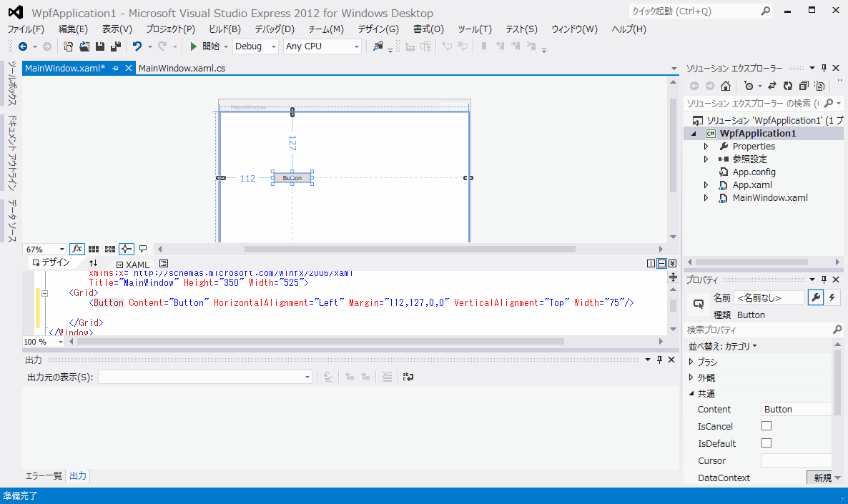Swap the Design and XAML panes

coord(94,263)
